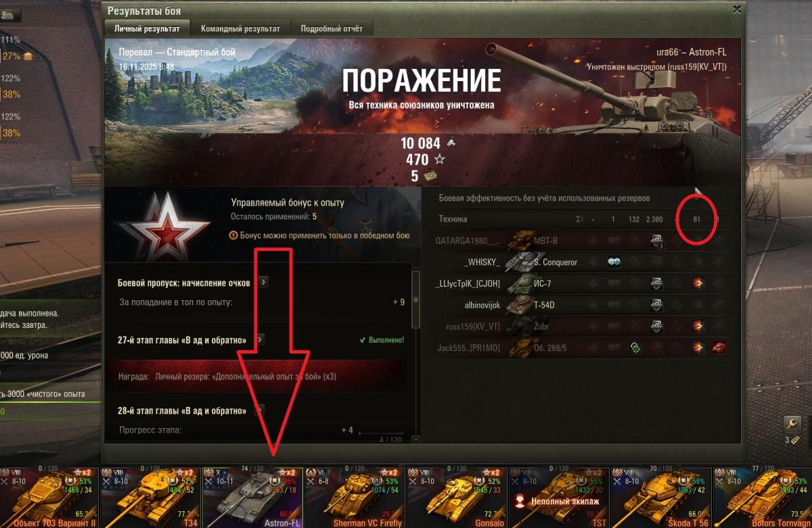Screen dimensions: 812x528
Task: Click the orange warning icon beside bonus notice
Action: click(233, 235)
